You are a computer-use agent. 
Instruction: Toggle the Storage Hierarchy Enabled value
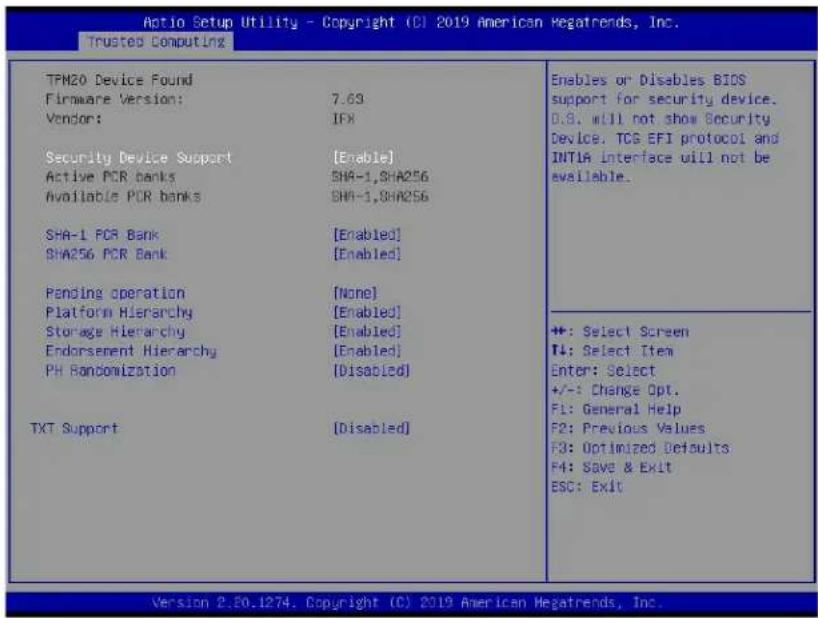click(x=367, y=331)
